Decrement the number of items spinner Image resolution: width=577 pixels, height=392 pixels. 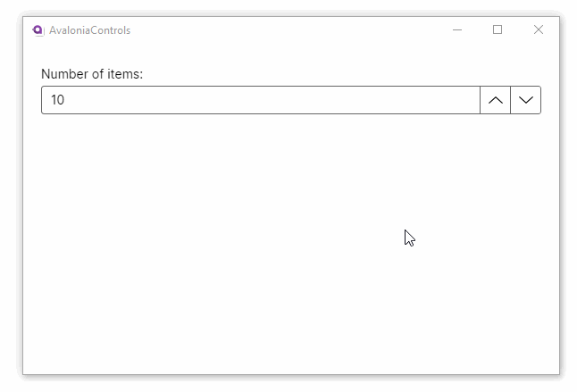[x=526, y=100]
